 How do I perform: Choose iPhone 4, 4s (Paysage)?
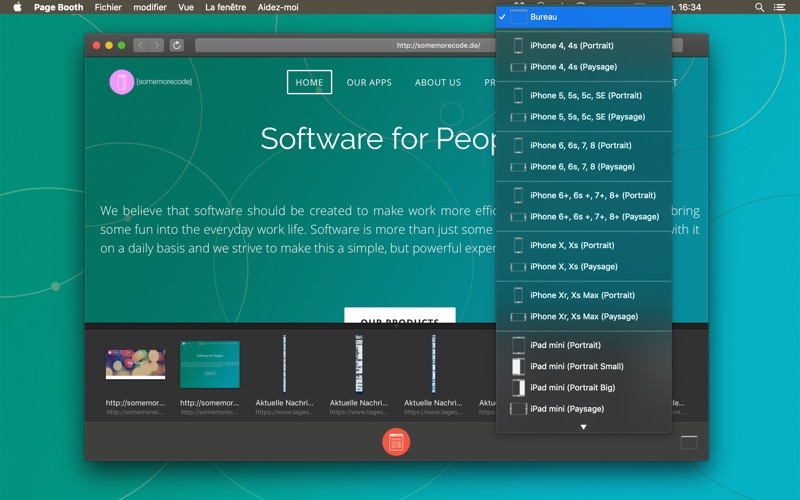click(584, 67)
